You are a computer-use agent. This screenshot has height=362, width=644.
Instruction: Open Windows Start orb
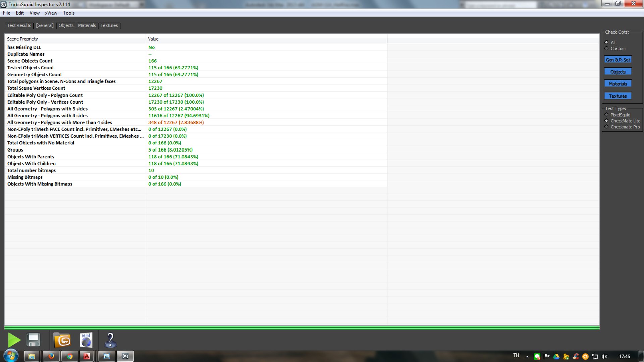[11, 356]
